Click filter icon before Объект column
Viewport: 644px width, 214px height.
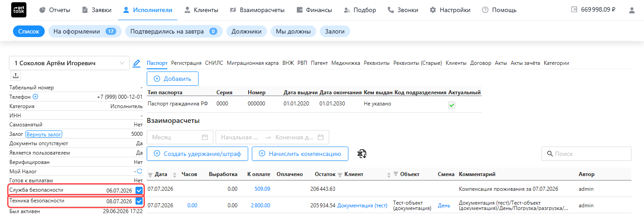coord(396,174)
